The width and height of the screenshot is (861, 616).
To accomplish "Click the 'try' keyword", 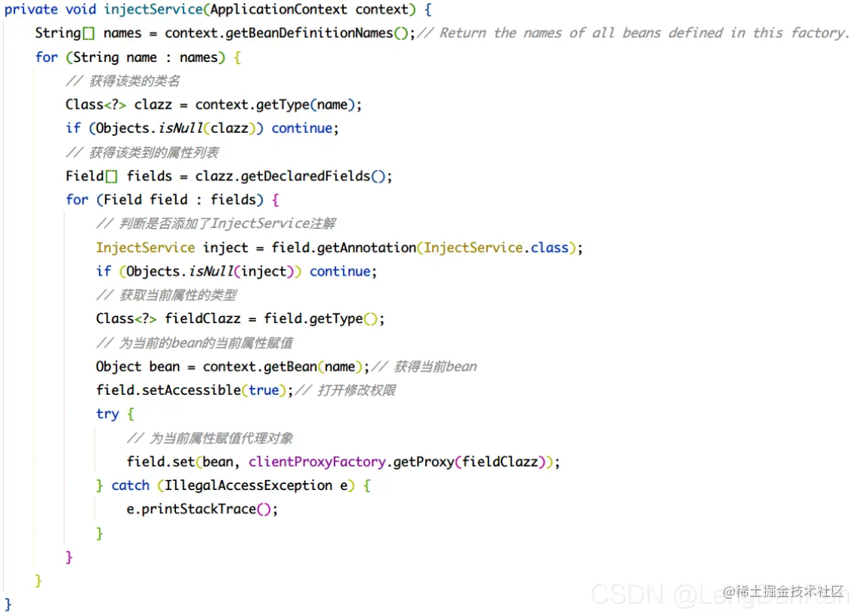I will (x=107, y=414).
